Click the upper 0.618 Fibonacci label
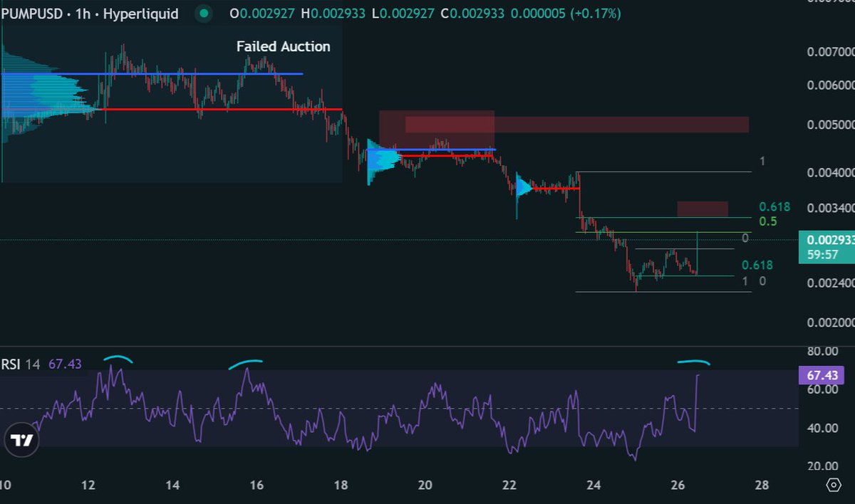 (x=774, y=207)
